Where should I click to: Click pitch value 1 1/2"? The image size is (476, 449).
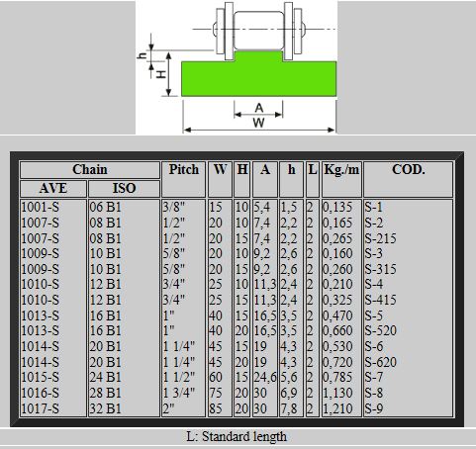click(x=179, y=377)
